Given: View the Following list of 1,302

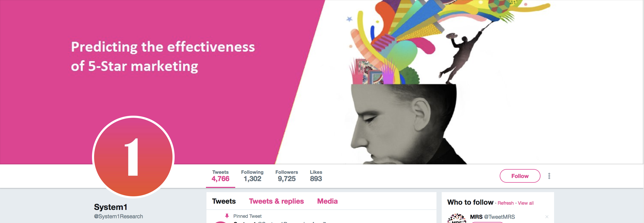Looking at the screenshot, I should tap(252, 176).
